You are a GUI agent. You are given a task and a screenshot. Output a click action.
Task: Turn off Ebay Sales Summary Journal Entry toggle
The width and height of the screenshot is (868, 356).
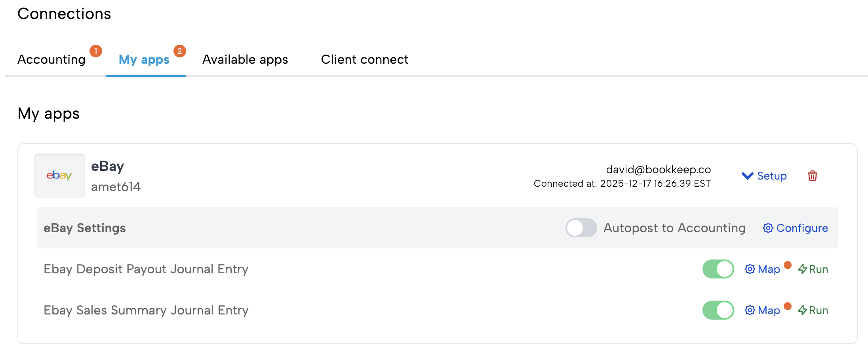pos(718,310)
